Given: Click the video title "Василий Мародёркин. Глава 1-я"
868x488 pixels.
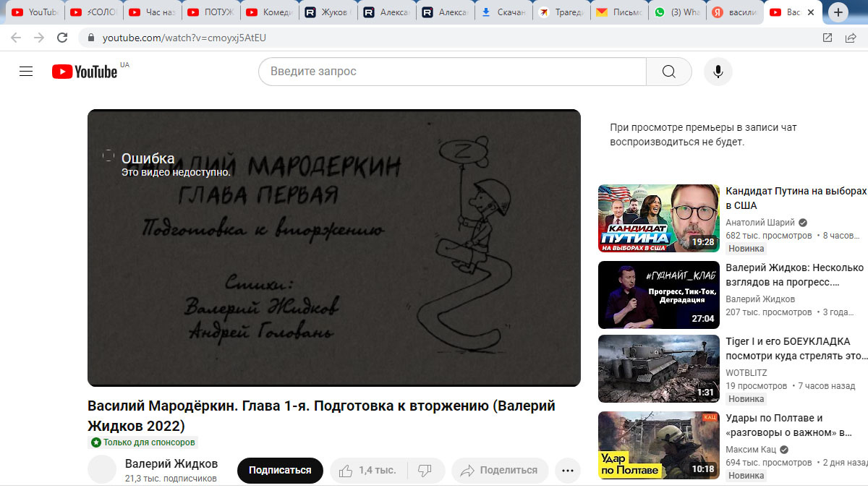Looking at the screenshot, I should [x=321, y=415].
